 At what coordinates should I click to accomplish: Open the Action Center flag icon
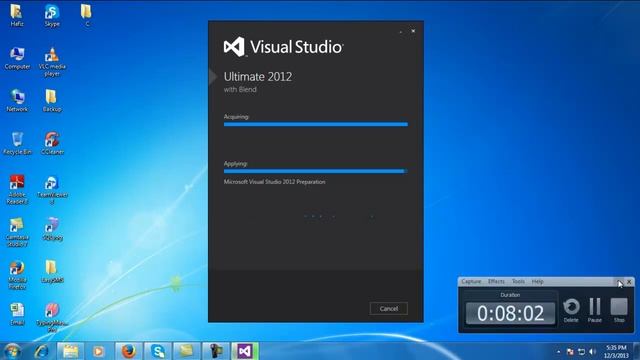tap(570, 351)
